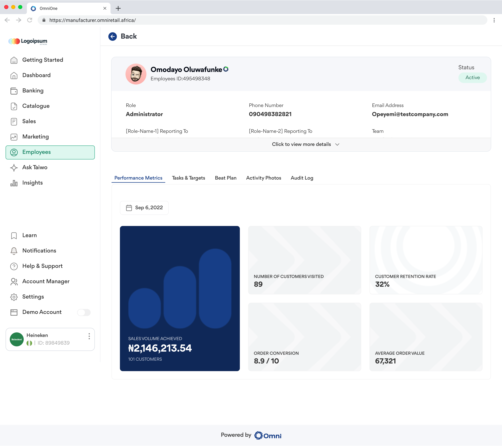Reload the page with refresh icon
Viewport: 502px width, 448px height.
[x=30, y=20]
